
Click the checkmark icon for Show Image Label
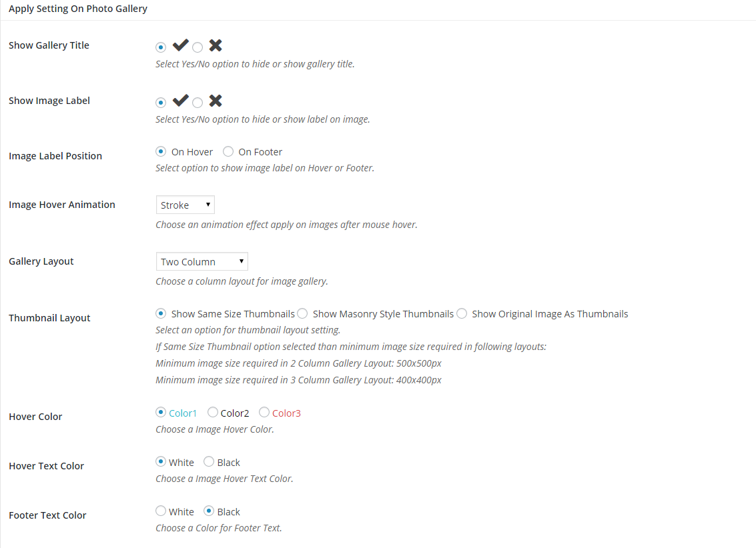180,101
